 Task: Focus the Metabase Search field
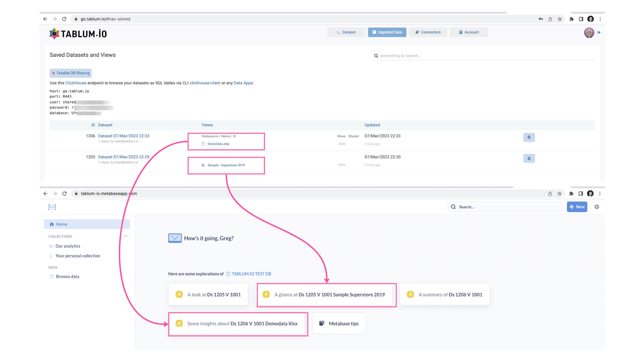505,207
